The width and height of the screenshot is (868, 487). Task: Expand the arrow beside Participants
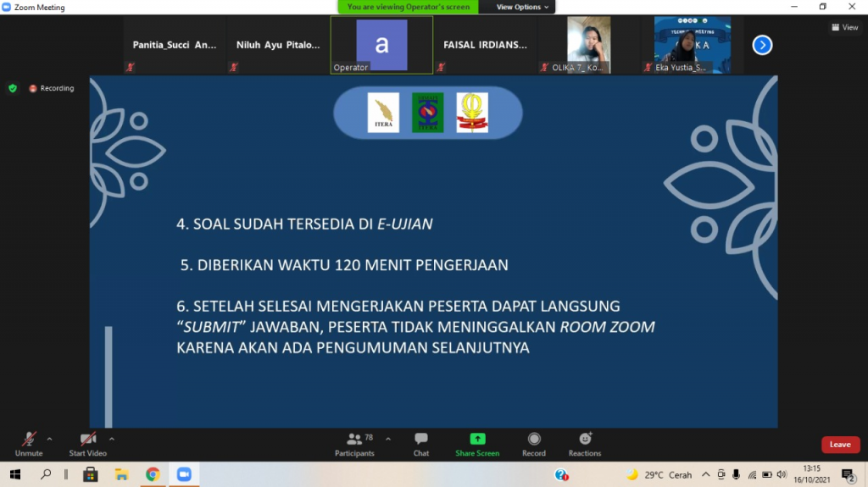(388, 439)
